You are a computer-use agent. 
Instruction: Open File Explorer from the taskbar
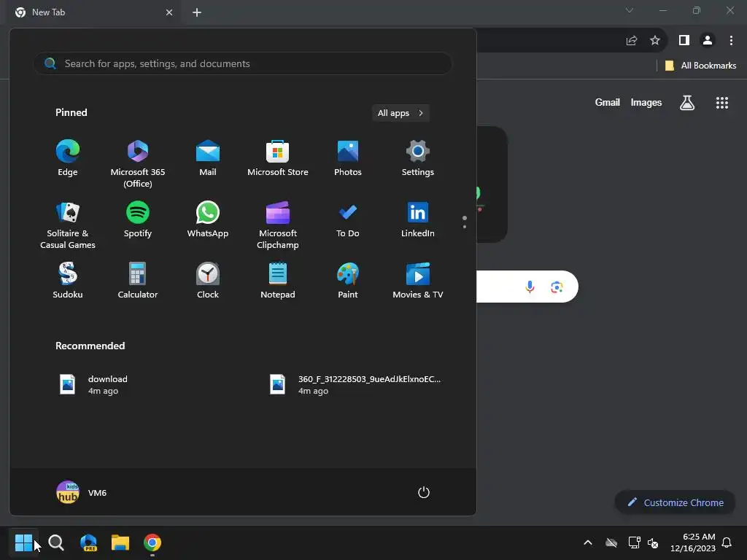click(x=120, y=542)
